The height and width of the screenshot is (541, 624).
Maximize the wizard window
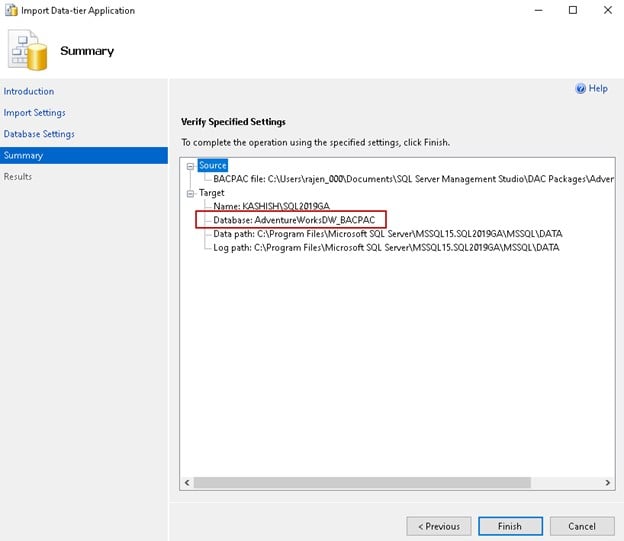point(573,10)
